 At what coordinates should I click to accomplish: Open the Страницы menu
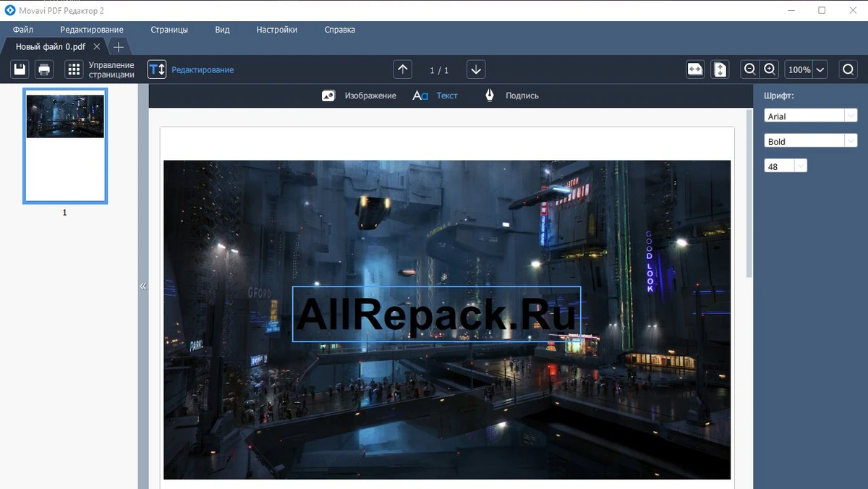(x=169, y=30)
